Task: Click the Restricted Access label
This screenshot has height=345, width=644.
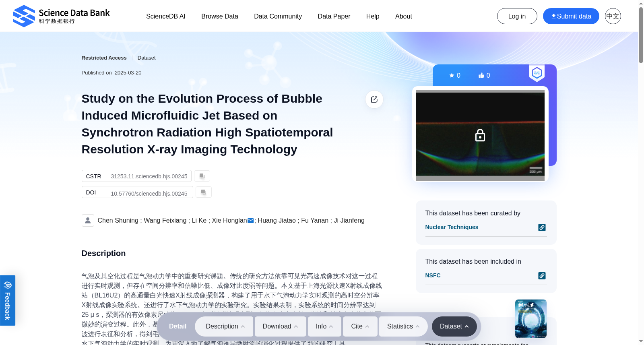Action: tap(104, 58)
